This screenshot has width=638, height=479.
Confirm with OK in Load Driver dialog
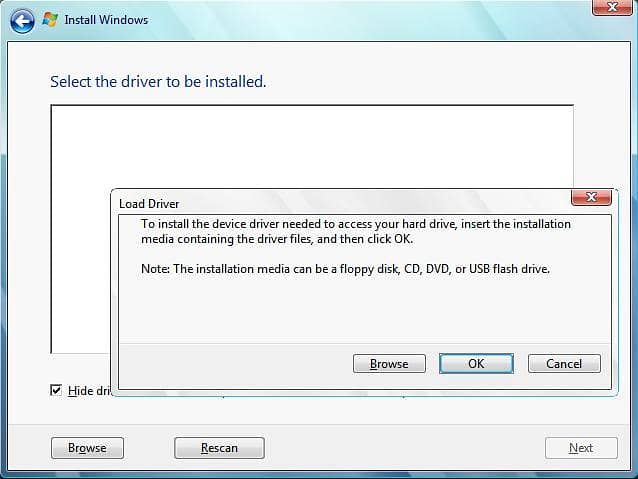(x=476, y=363)
